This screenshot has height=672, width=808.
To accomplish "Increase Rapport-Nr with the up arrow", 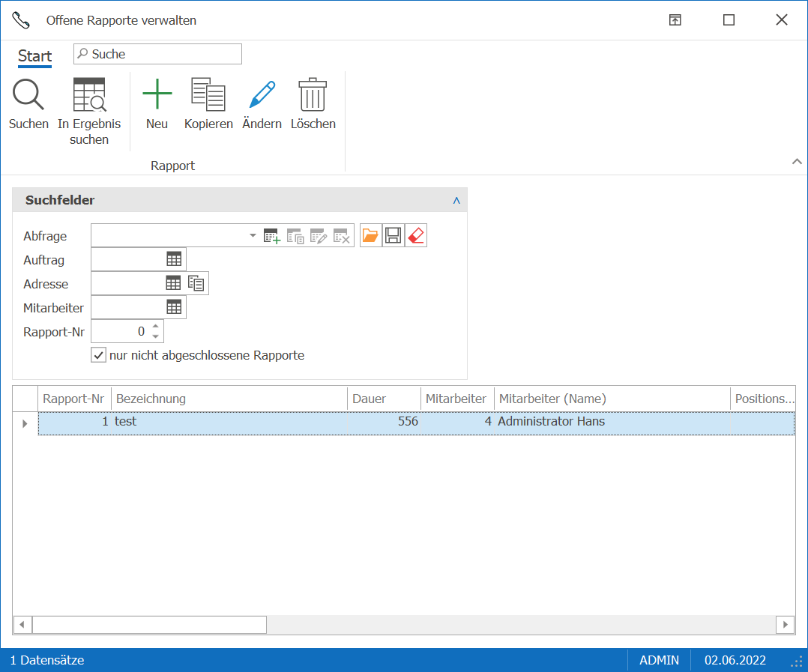I will point(156,326).
